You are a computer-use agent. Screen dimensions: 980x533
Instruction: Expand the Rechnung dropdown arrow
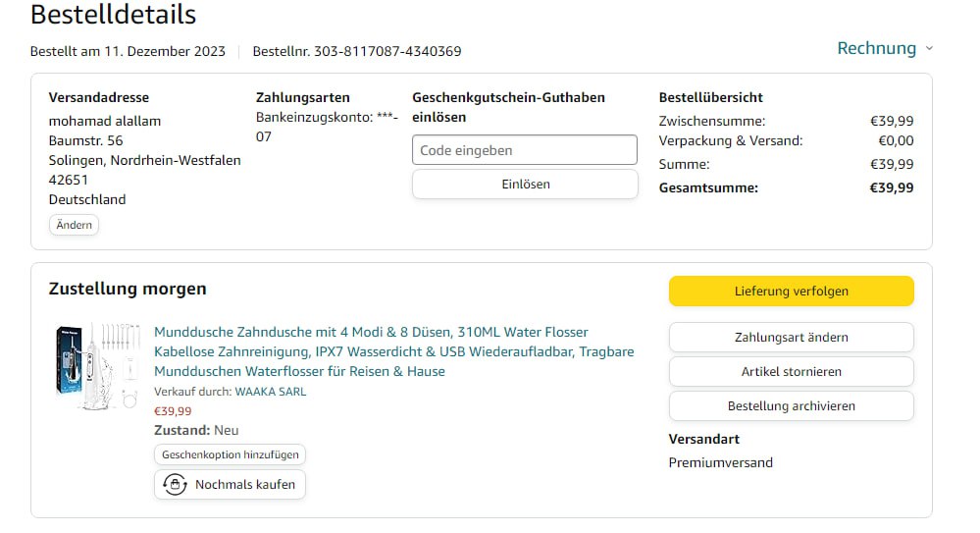click(x=929, y=49)
